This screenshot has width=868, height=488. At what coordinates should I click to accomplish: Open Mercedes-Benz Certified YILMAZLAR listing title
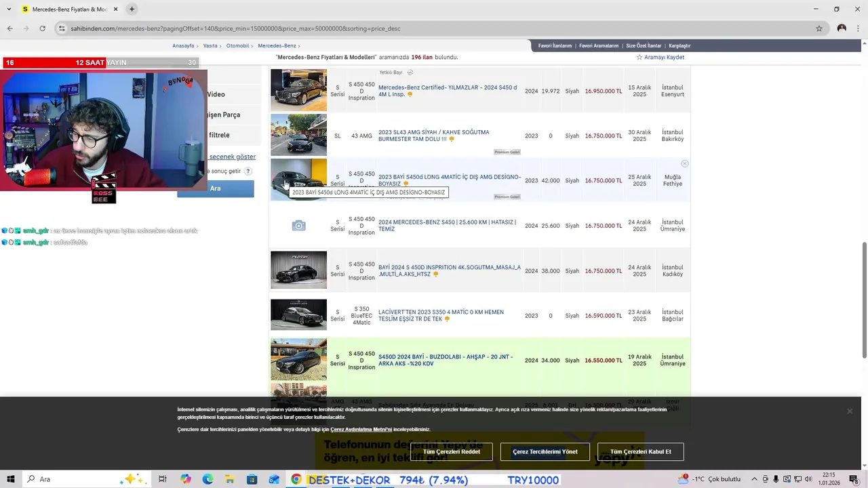[x=448, y=91]
